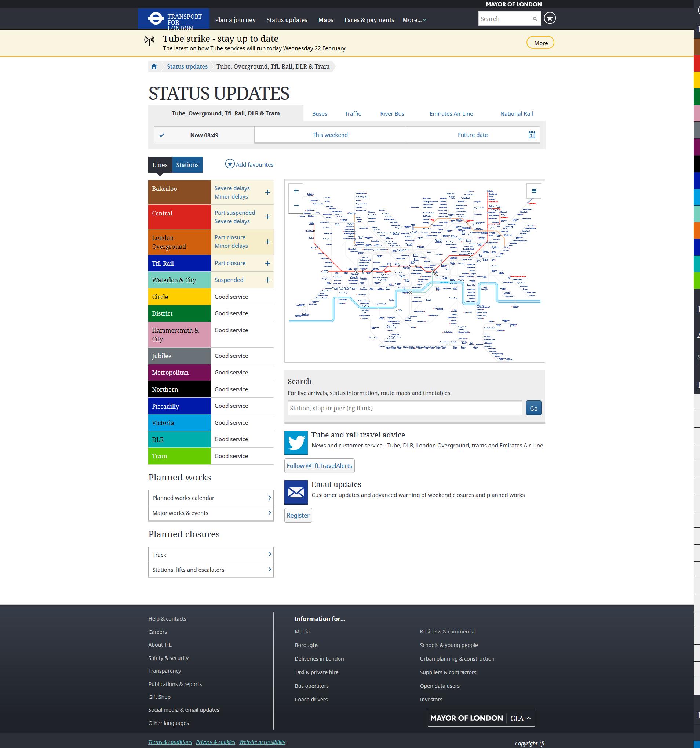Image resolution: width=700 pixels, height=748 pixels.
Task: Open Stations, lifts and escalators closures
Action: click(211, 570)
